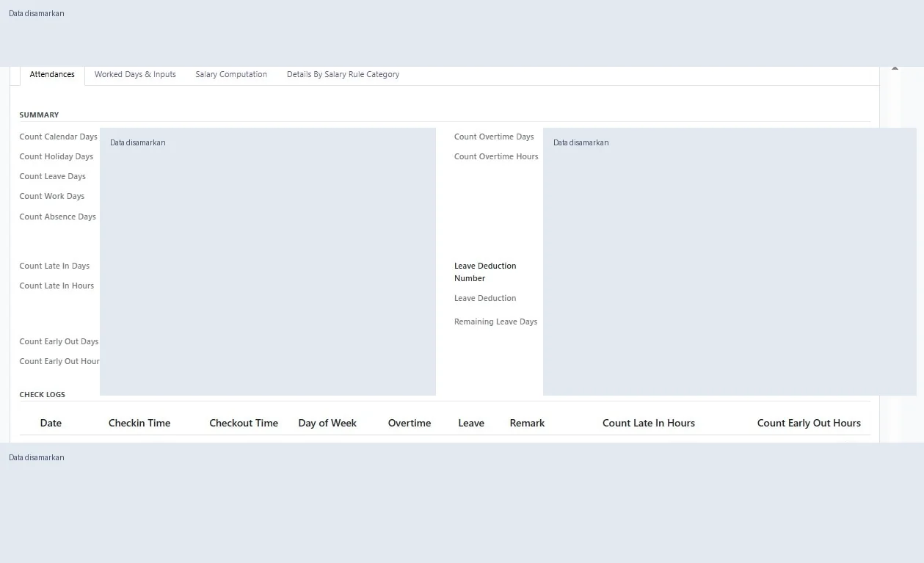Click the Count Holiday Days label
Screen dimensions: 924x563
57,157
